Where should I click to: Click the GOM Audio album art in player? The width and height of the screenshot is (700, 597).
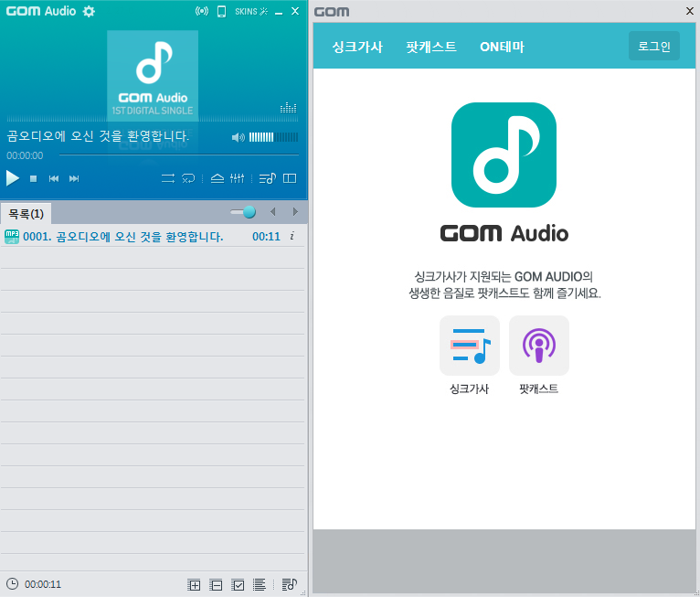(x=153, y=76)
